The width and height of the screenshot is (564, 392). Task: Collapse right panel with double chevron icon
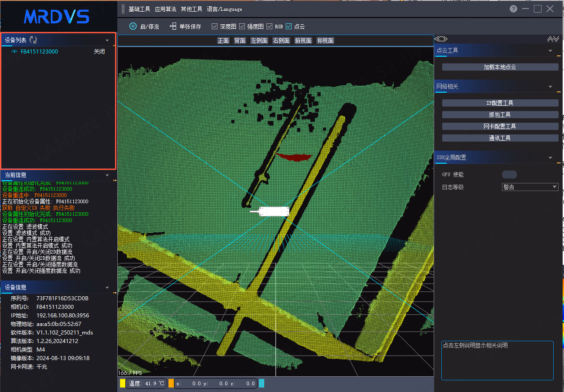click(x=553, y=39)
